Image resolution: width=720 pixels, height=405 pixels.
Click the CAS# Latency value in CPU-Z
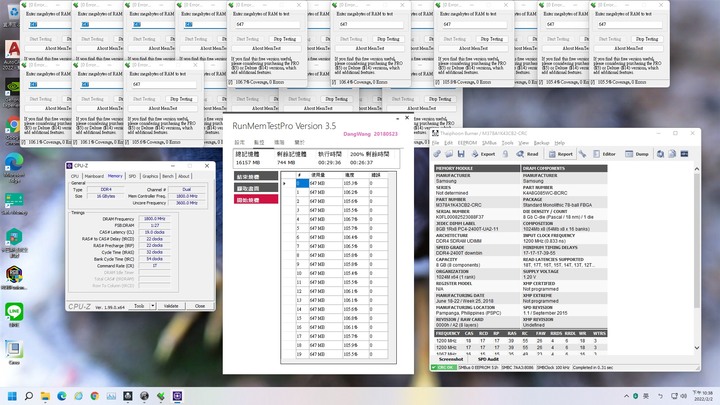[155, 232]
